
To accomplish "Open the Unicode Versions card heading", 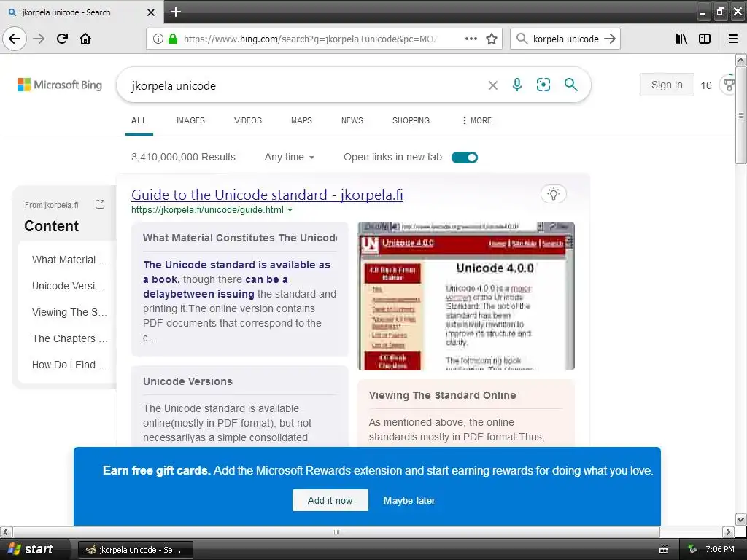I will tap(187, 381).
